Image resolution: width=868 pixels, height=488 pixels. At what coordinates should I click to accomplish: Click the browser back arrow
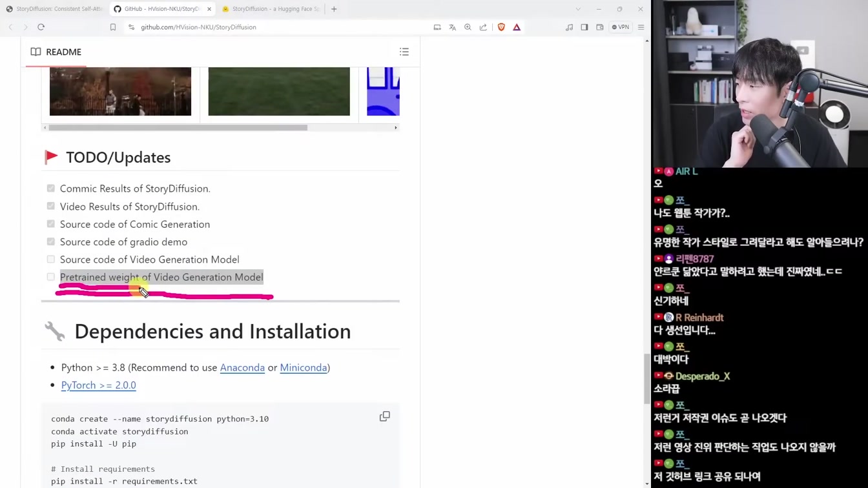click(10, 27)
